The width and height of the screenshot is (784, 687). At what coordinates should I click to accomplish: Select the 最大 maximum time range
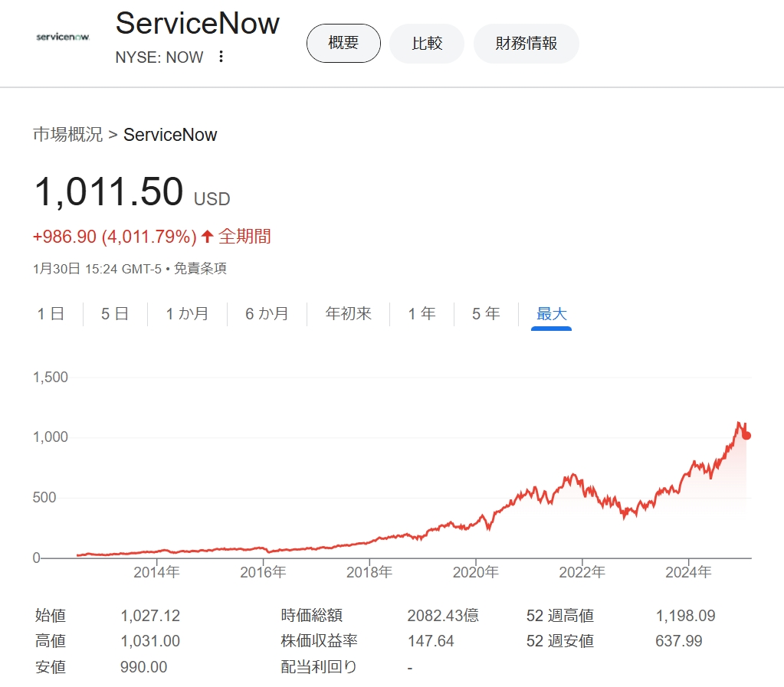pos(550,313)
